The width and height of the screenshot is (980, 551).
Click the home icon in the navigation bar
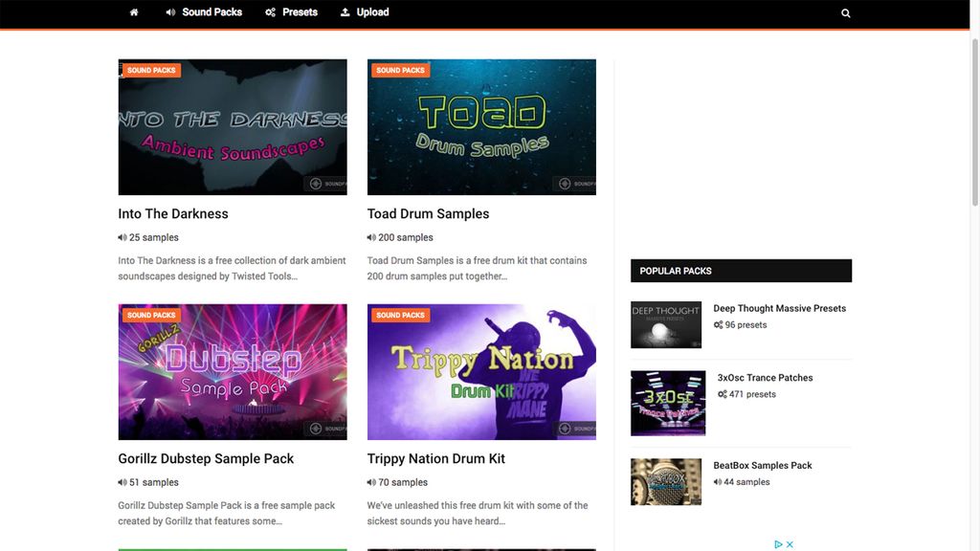pyautogui.click(x=133, y=12)
